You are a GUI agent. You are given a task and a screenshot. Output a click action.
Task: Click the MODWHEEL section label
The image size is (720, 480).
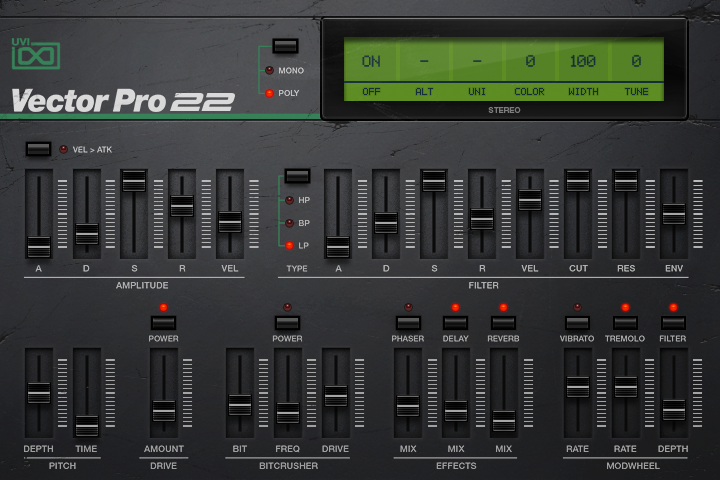[x=633, y=466]
